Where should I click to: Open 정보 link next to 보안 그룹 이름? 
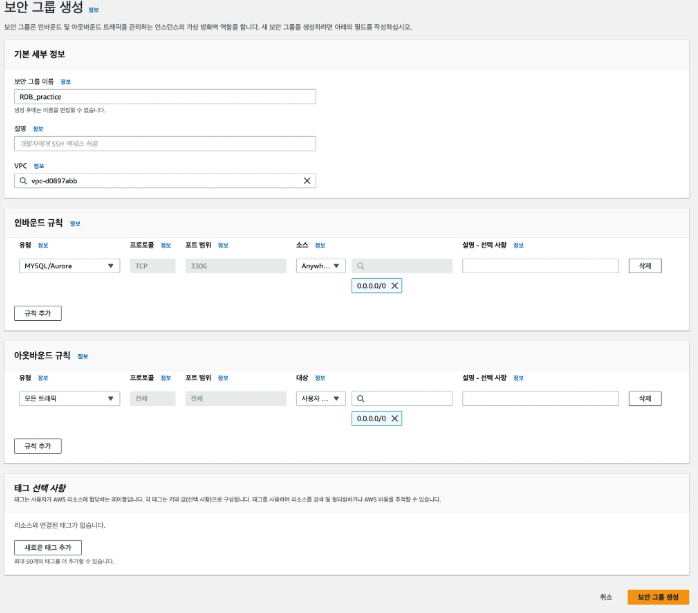tap(65, 82)
